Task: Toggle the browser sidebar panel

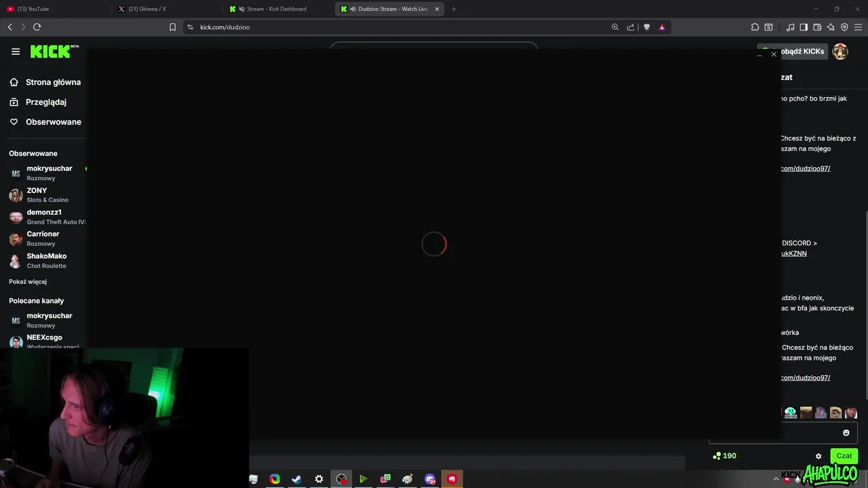Action: point(804,27)
